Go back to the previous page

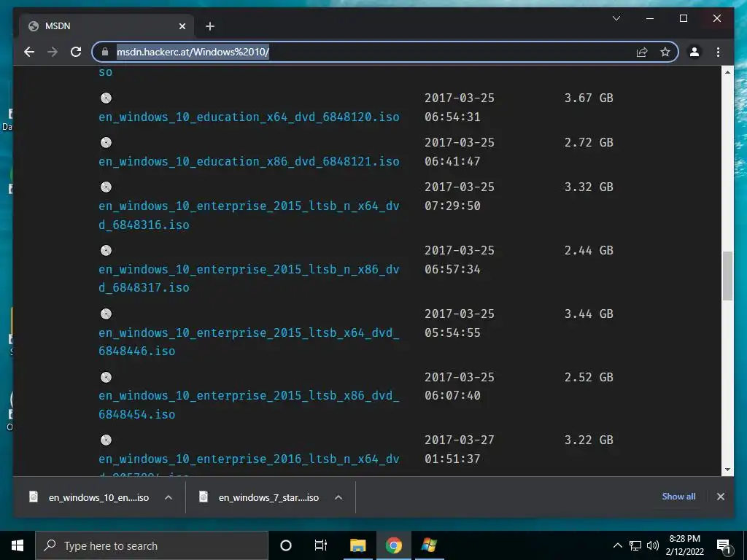[x=29, y=52]
